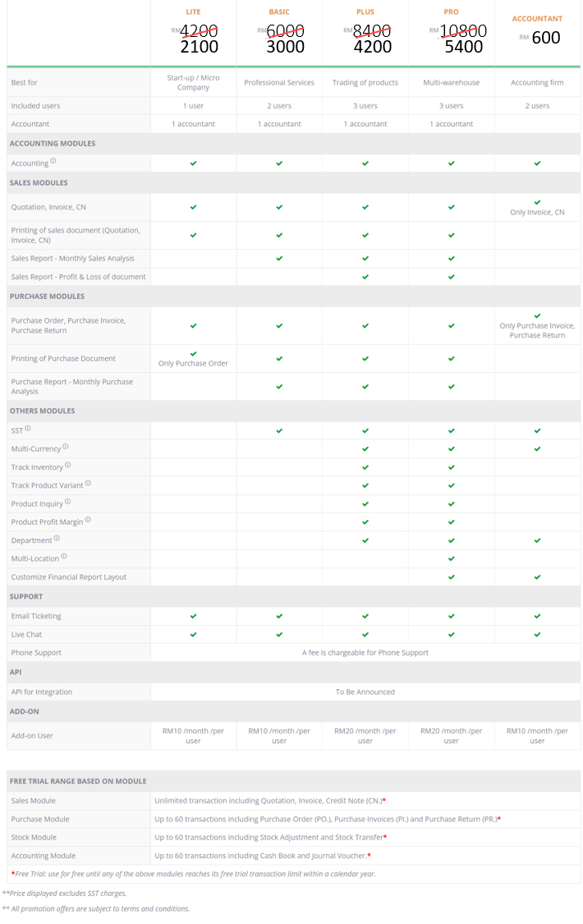Click the Accountant plan price 600
The image size is (583, 924).
pos(546,38)
